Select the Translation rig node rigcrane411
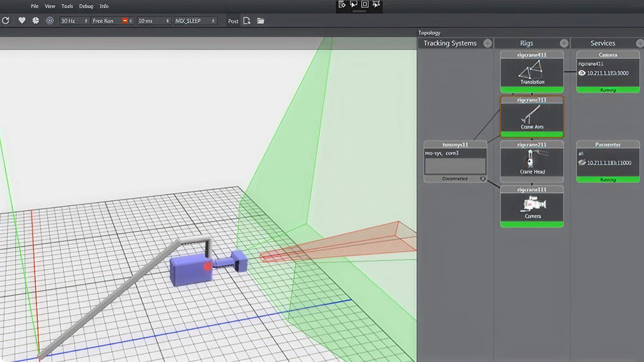This screenshot has height=362, width=644. 532,72
